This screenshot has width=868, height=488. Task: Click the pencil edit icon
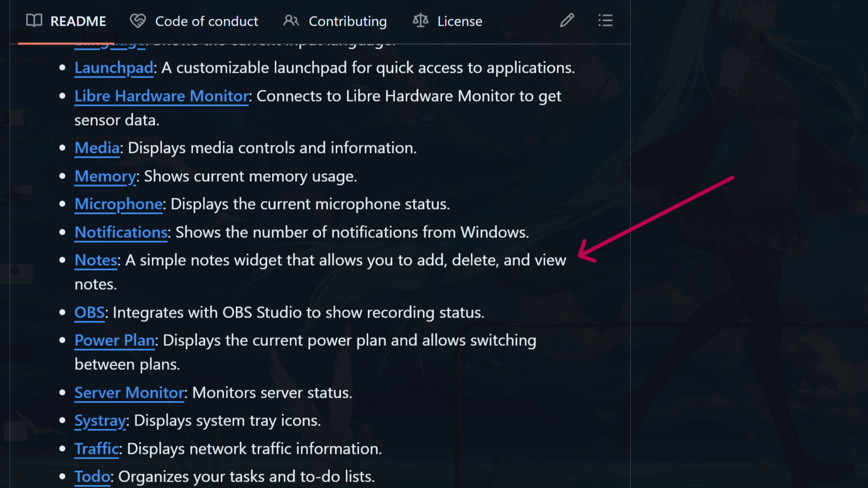click(x=567, y=21)
